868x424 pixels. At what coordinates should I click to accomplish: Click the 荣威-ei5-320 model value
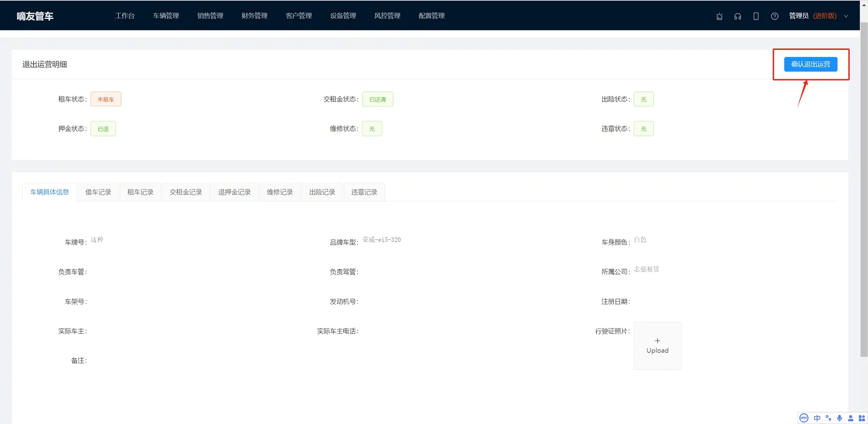(x=381, y=239)
